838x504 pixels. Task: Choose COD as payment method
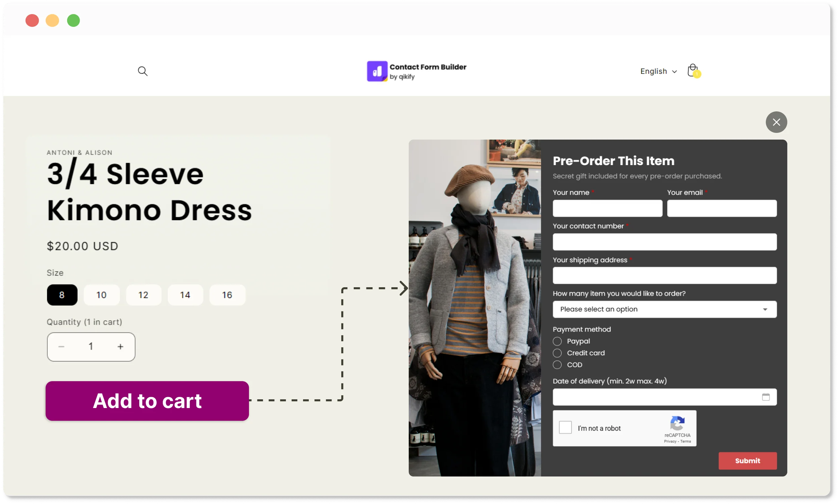coord(557,365)
